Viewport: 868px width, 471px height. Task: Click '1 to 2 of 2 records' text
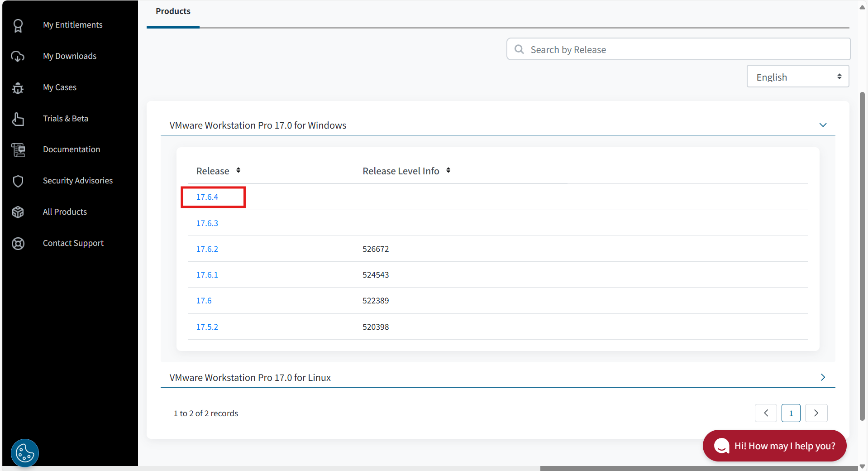tap(206, 413)
